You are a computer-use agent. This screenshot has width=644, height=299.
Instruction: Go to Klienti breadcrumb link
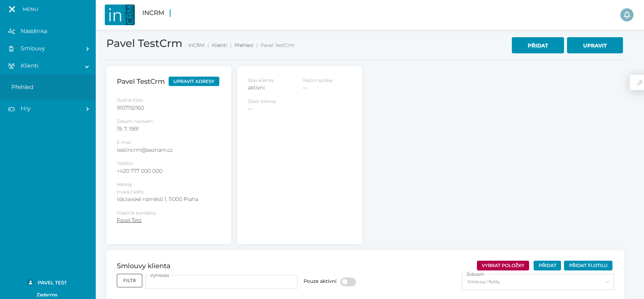pos(219,45)
